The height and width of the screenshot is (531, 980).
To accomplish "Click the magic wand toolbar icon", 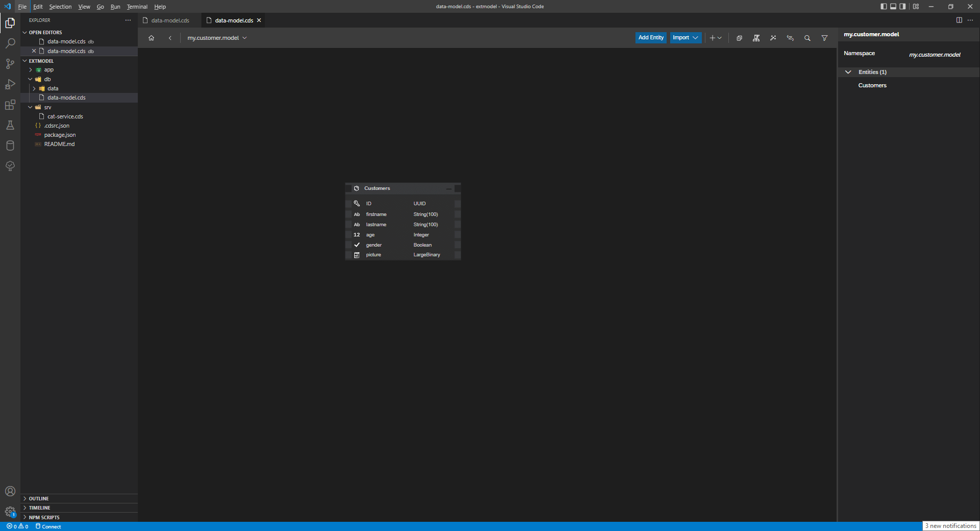I will tap(773, 38).
